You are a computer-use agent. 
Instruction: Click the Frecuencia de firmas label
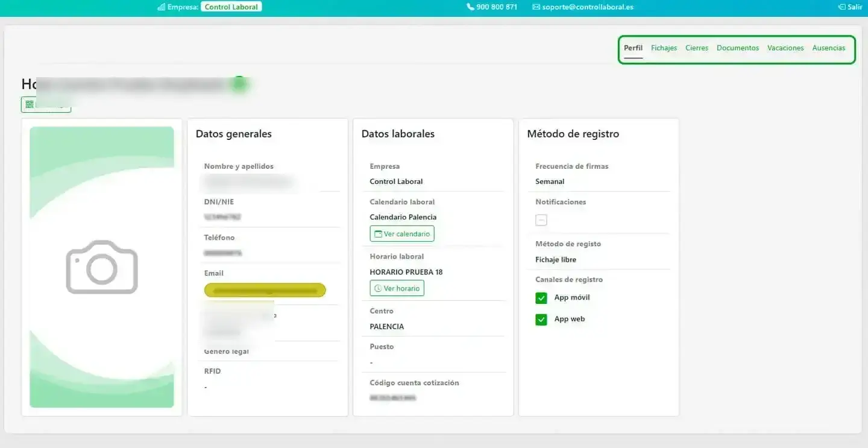click(x=572, y=166)
